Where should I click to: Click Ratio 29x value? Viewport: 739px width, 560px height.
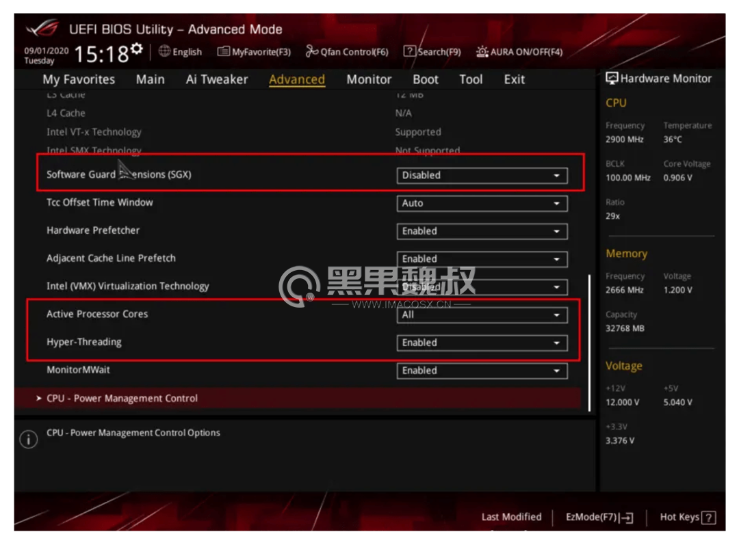coord(612,216)
